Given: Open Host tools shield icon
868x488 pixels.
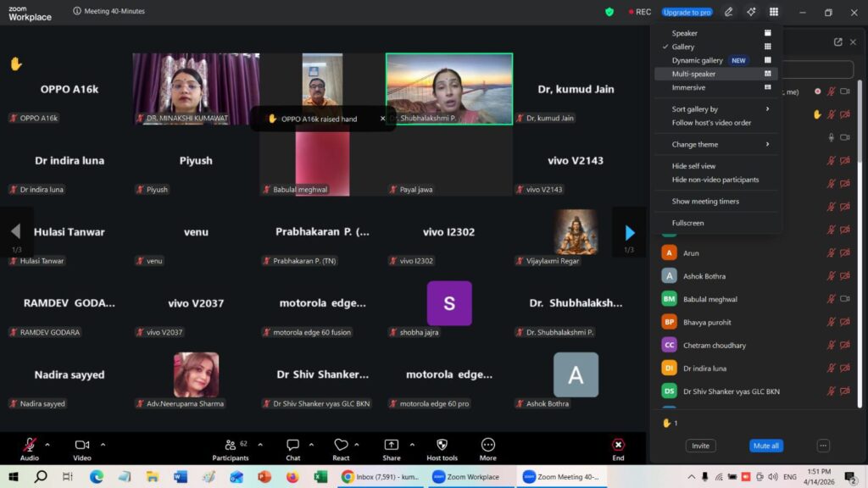Looking at the screenshot, I should (442, 445).
